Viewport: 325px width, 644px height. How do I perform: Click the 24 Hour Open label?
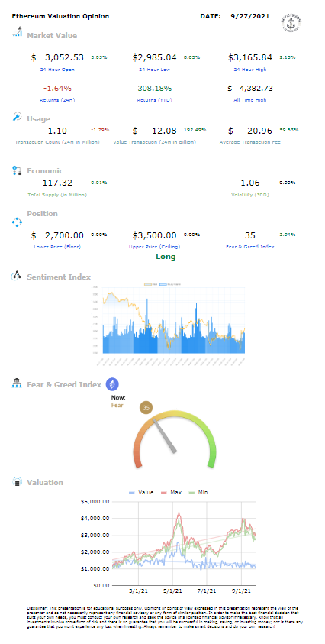tap(57, 70)
